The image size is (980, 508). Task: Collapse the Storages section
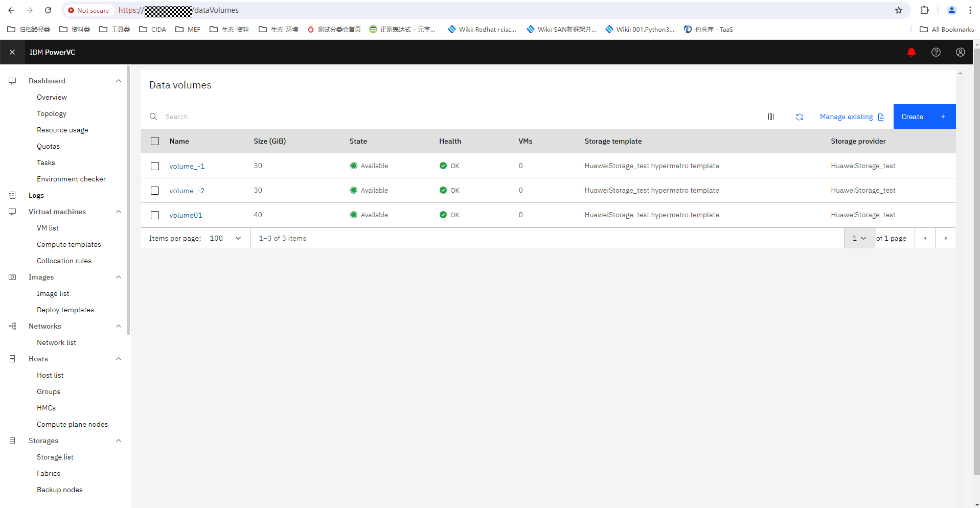click(x=119, y=441)
